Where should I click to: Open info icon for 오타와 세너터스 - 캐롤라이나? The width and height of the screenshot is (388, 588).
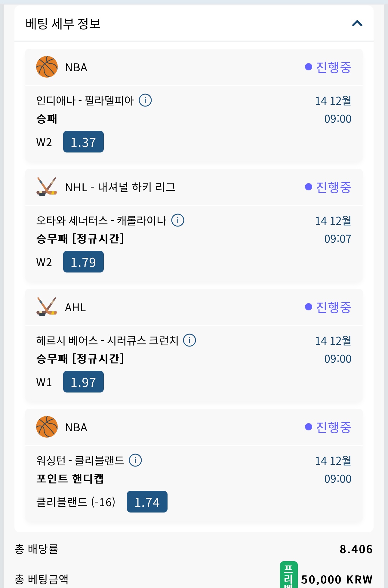178,220
